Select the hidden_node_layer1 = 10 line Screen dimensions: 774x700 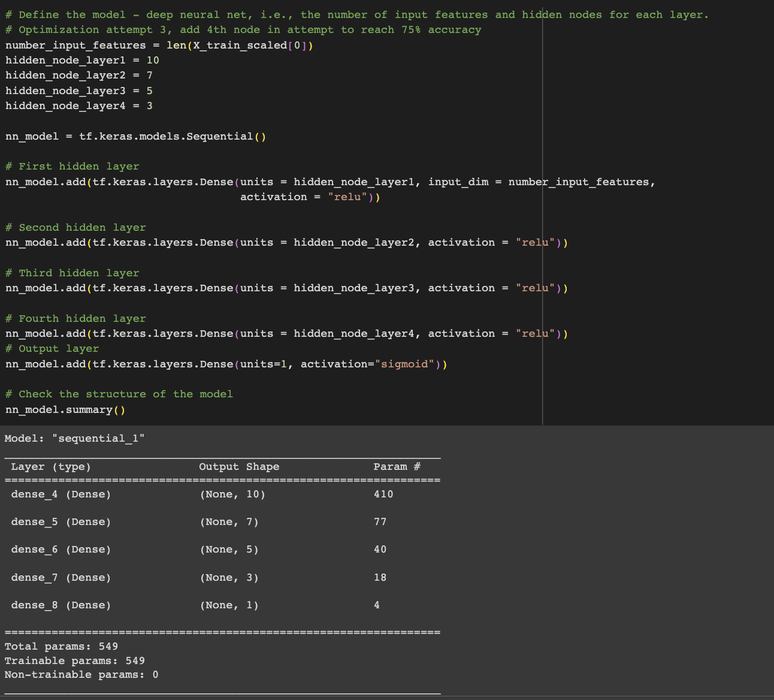(x=81, y=60)
